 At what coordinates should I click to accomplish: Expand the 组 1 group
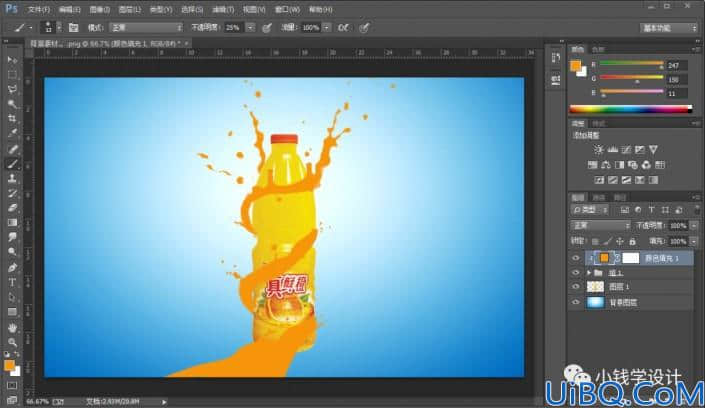click(x=589, y=273)
